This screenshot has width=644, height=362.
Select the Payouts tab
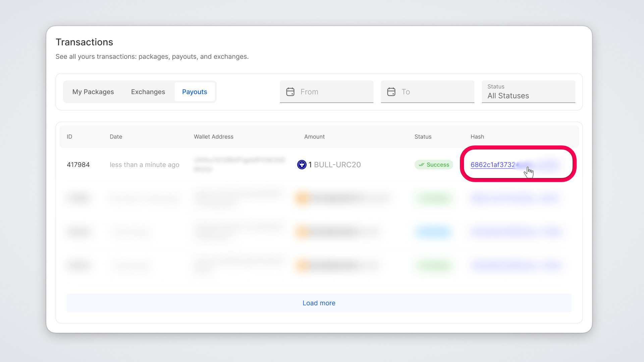[195, 92]
